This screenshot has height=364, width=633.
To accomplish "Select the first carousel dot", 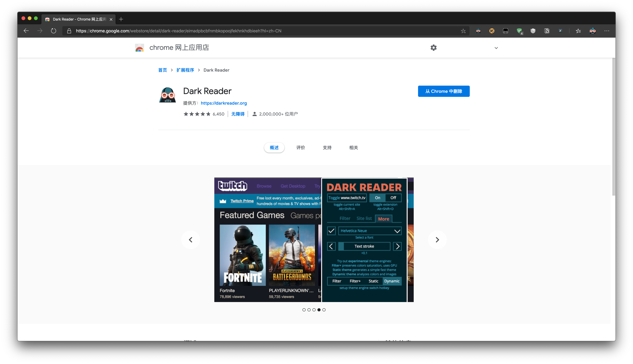I will tap(304, 310).
